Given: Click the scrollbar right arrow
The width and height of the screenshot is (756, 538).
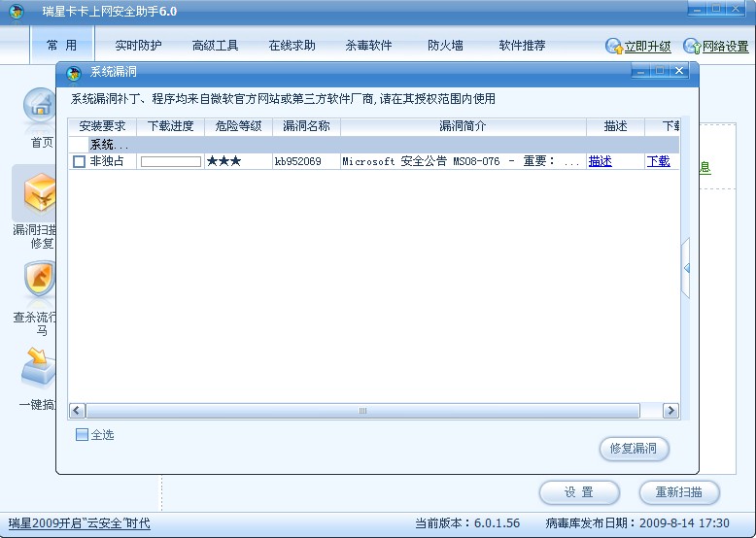Looking at the screenshot, I should click(x=670, y=411).
